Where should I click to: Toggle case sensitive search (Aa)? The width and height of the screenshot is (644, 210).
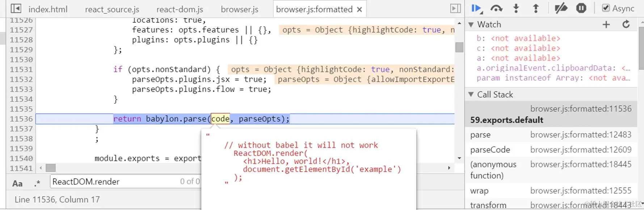tap(17, 183)
